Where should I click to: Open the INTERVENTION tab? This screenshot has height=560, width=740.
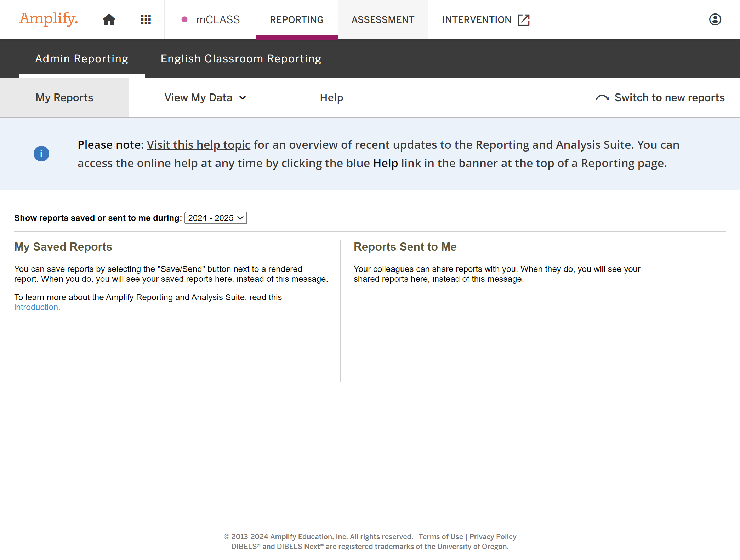point(486,19)
